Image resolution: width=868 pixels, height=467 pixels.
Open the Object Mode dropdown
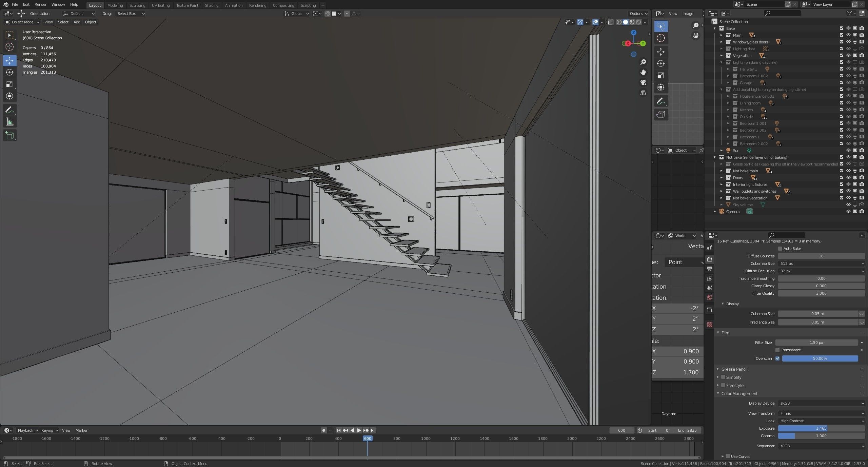click(22, 22)
